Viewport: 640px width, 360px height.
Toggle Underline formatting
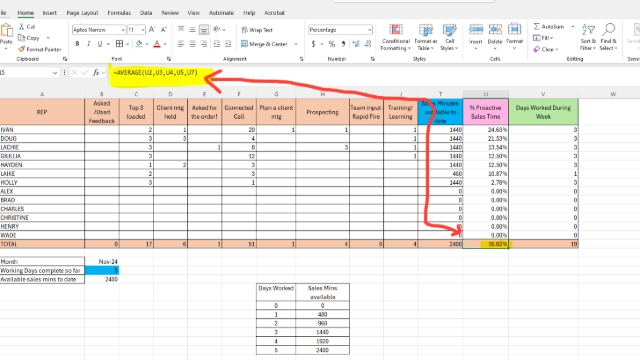pos(100,44)
